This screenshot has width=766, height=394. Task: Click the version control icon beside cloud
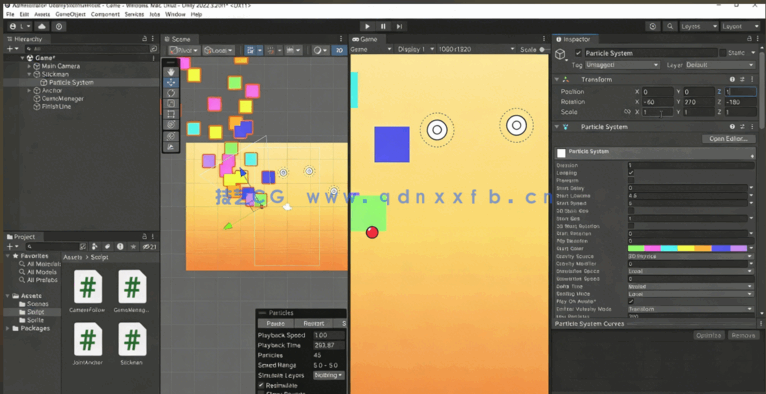(x=59, y=26)
